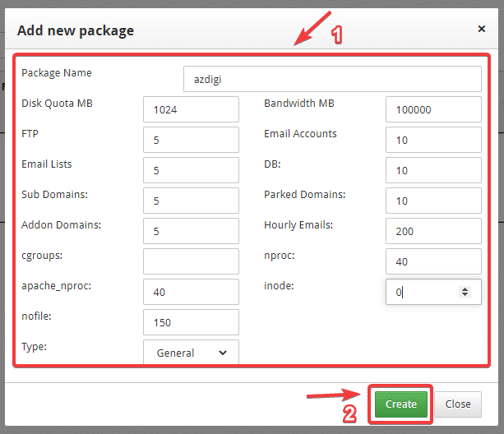Focus the apache_nproc field
The width and height of the screenshot is (504, 434).
[191, 292]
